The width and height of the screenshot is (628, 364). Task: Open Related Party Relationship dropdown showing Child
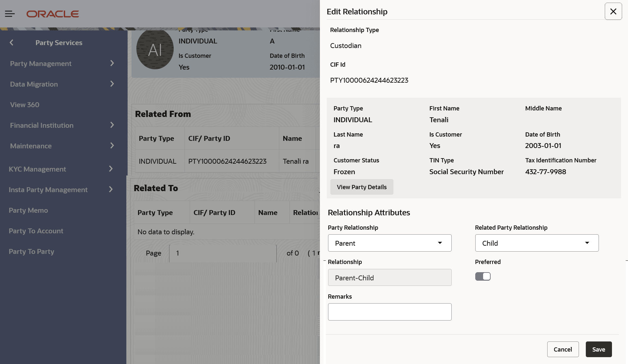pos(537,243)
